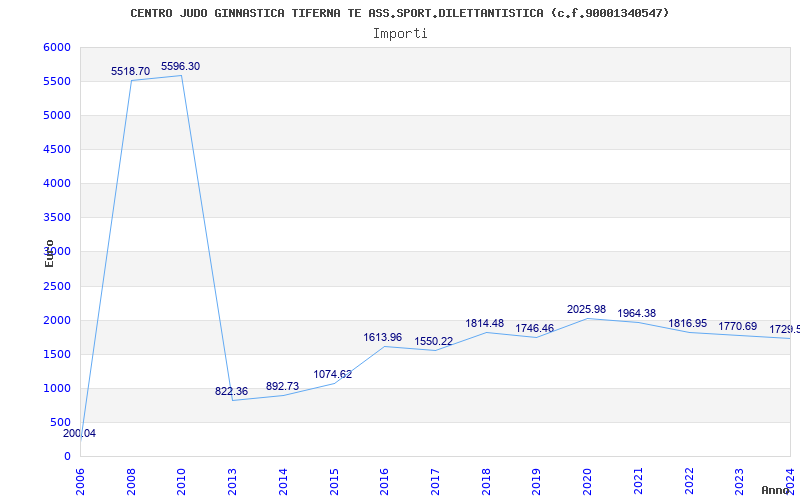Click the 2022 year label on x-axis
This screenshot has width=800, height=500.
[x=689, y=481]
